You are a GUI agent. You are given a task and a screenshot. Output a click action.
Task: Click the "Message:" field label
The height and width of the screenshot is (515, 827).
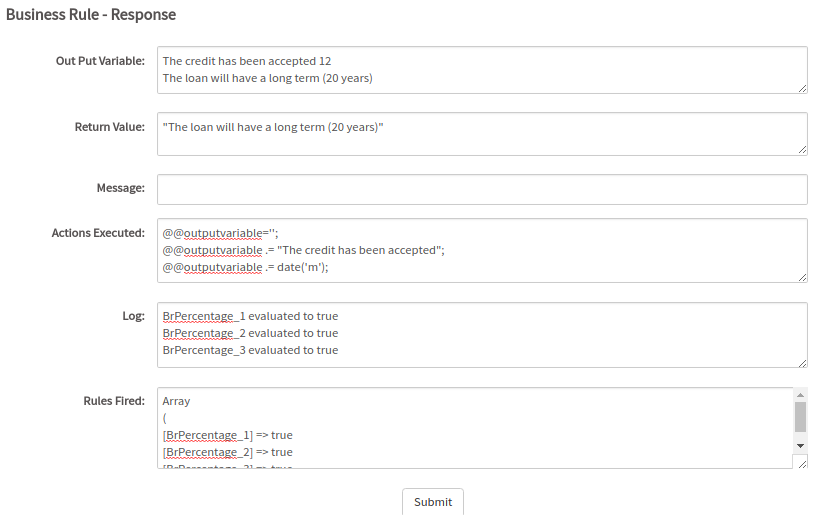(120, 188)
